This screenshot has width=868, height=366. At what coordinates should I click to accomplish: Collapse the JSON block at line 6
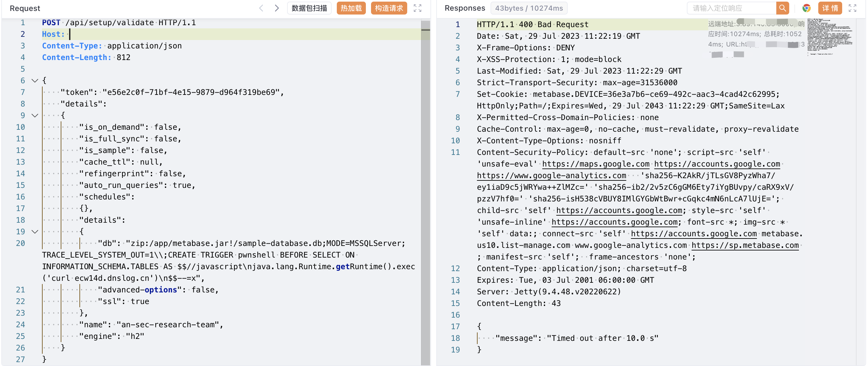(x=35, y=80)
